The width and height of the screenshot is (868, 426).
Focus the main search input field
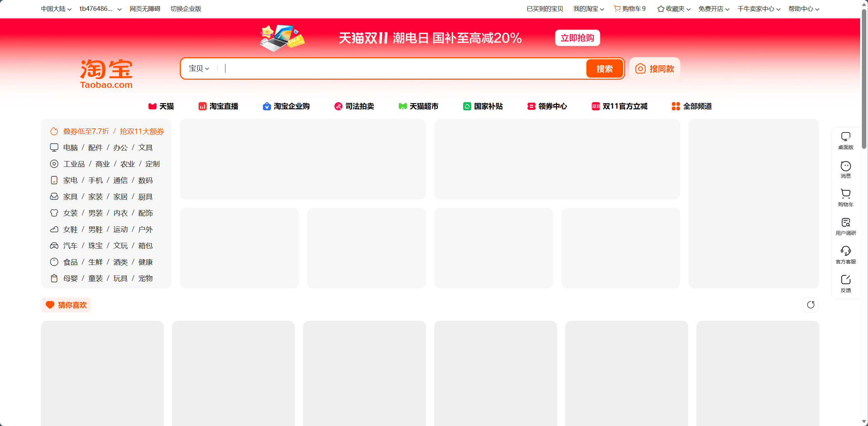(402, 69)
